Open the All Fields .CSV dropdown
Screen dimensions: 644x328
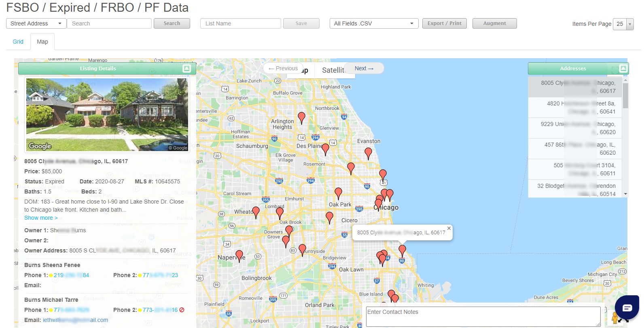coord(374,23)
